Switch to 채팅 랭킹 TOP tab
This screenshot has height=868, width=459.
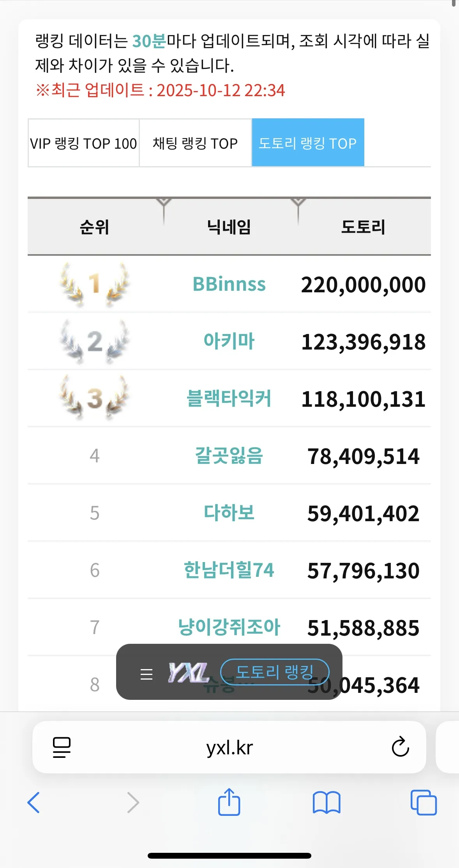tap(195, 143)
